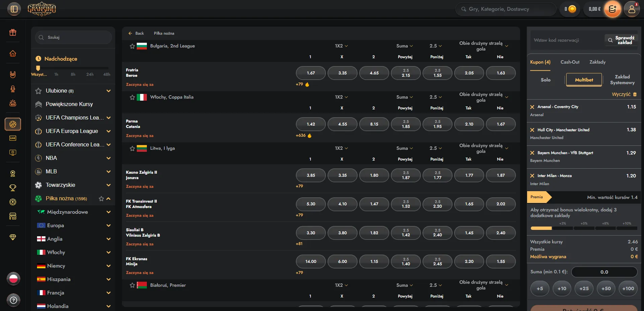
Task: Click the Back link above matches
Action: (136, 33)
